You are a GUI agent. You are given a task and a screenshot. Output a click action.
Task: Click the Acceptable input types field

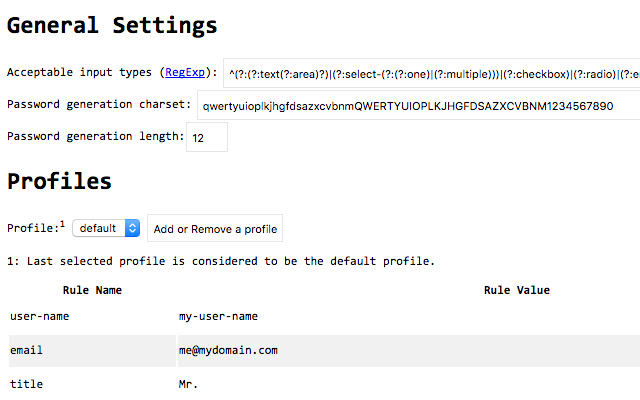click(x=432, y=73)
